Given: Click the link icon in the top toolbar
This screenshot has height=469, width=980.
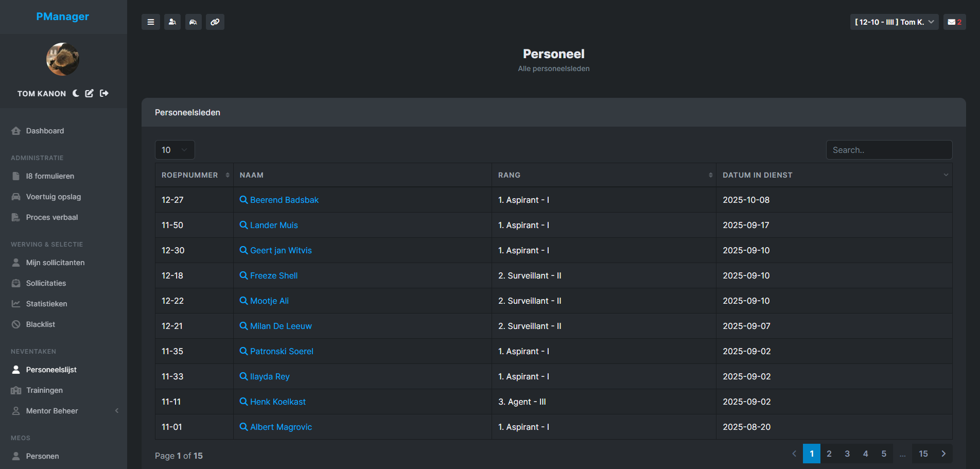Looking at the screenshot, I should tap(215, 22).
